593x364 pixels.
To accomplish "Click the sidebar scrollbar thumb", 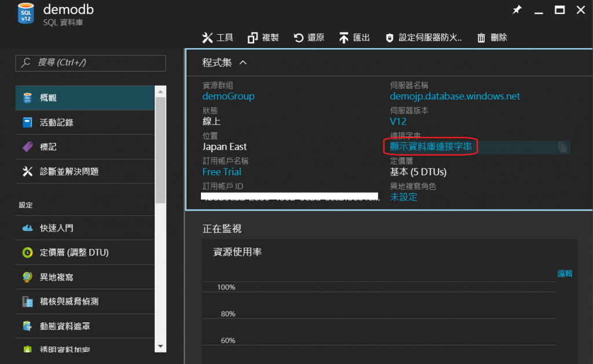I will point(160,150).
